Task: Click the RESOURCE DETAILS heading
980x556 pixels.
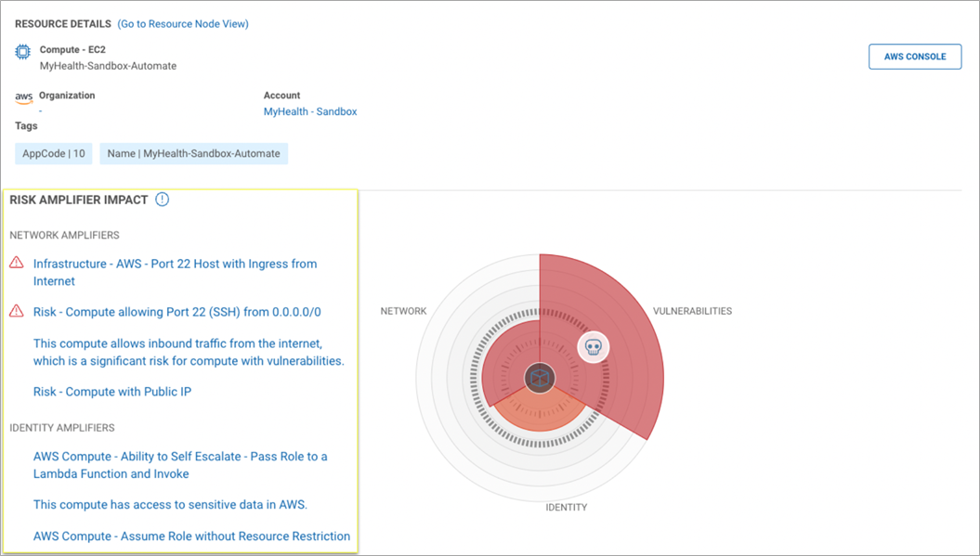Action: 63,24
